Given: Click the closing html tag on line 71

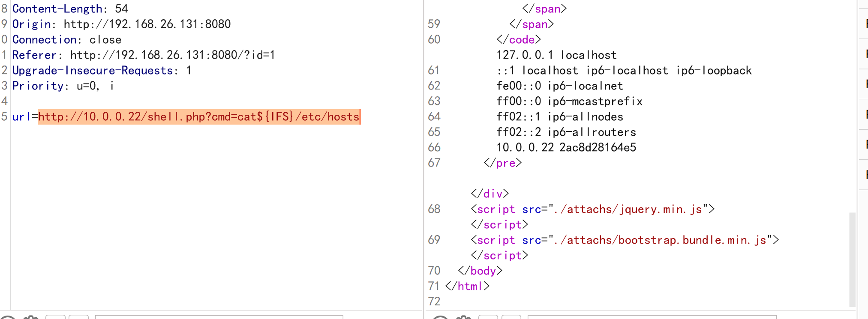Looking at the screenshot, I should pos(467,286).
